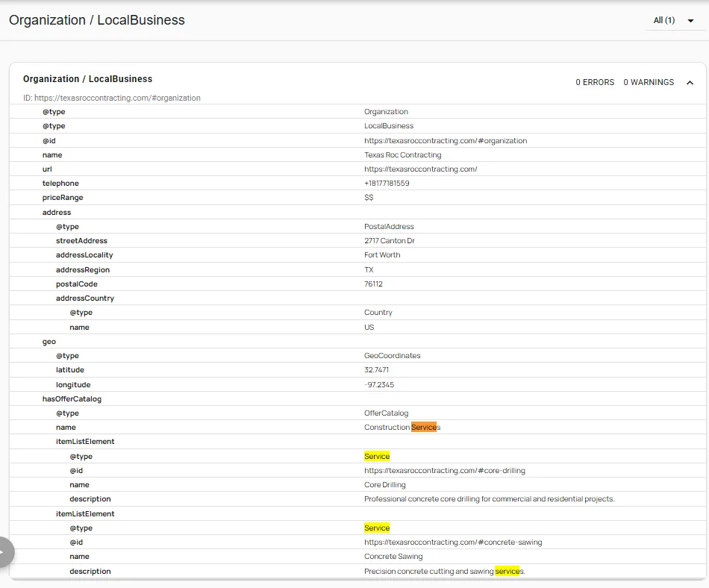The height and width of the screenshot is (588, 709).
Task: Click the postalCode property label
Action: [77, 284]
